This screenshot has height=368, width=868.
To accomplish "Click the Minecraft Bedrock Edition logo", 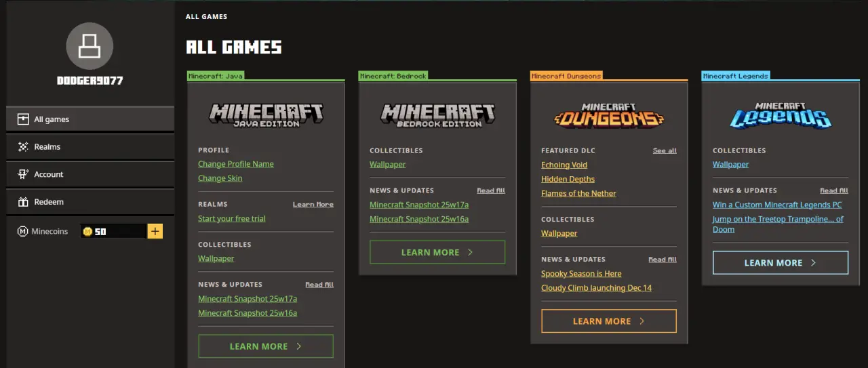I will pyautogui.click(x=437, y=115).
